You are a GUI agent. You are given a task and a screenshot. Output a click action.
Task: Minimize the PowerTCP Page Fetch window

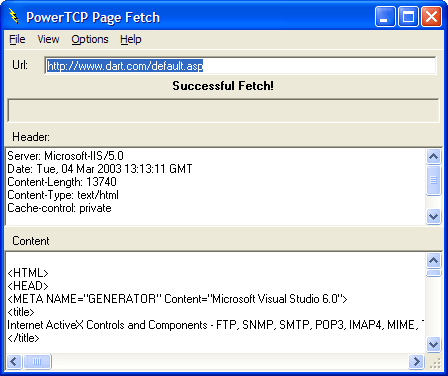coord(385,17)
